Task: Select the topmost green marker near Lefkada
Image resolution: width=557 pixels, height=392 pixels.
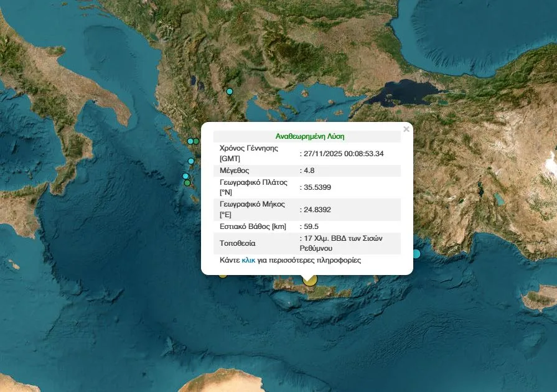Action: (195, 141)
